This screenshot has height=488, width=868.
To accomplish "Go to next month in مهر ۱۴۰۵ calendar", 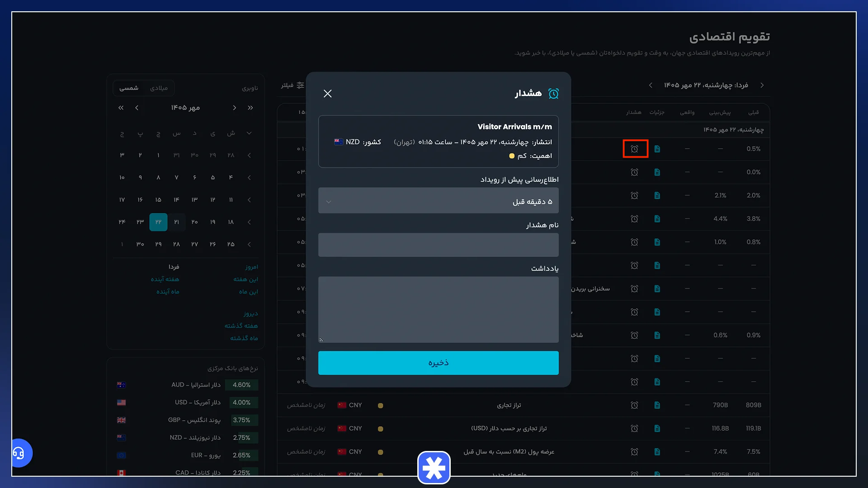I will click(137, 108).
